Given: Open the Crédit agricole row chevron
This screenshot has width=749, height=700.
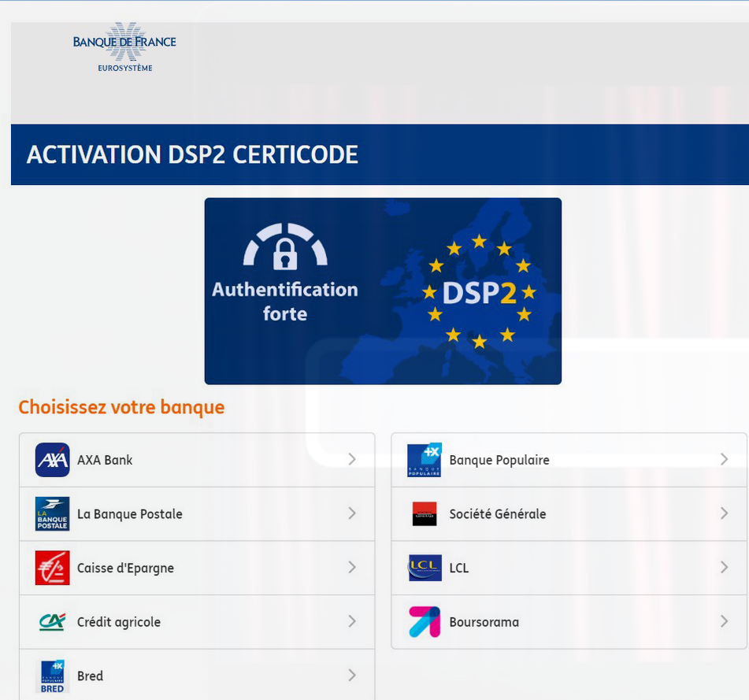Looking at the screenshot, I should 352,621.
